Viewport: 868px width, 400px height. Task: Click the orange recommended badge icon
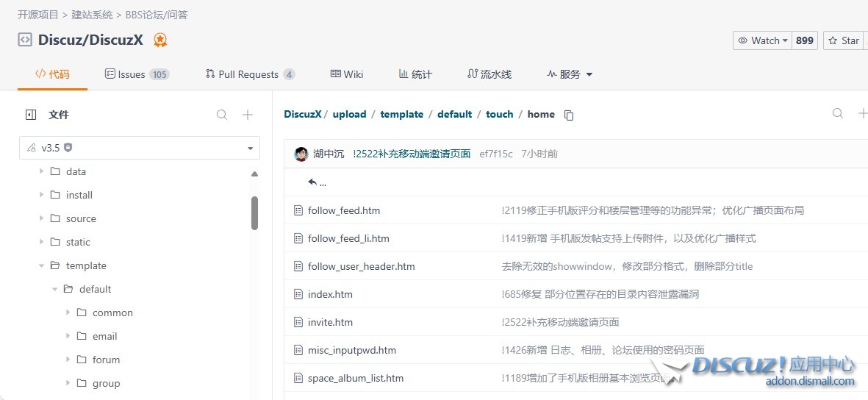click(160, 40)
